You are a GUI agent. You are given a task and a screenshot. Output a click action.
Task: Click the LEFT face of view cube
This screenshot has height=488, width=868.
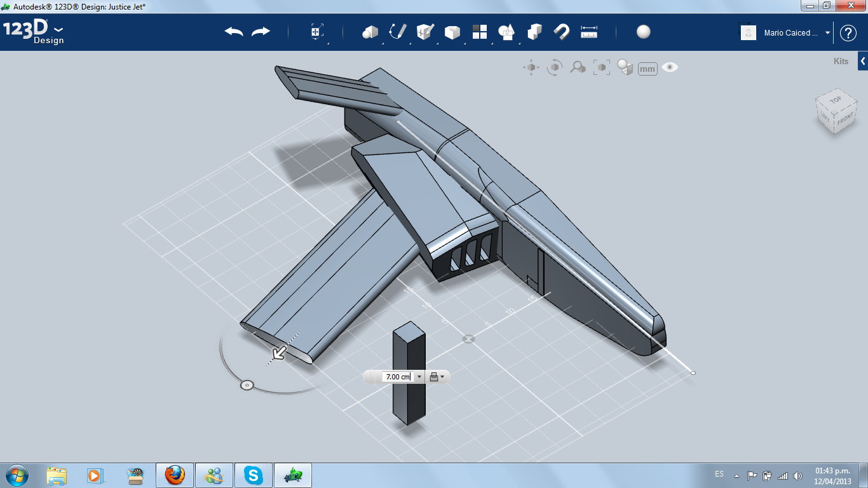824,117
